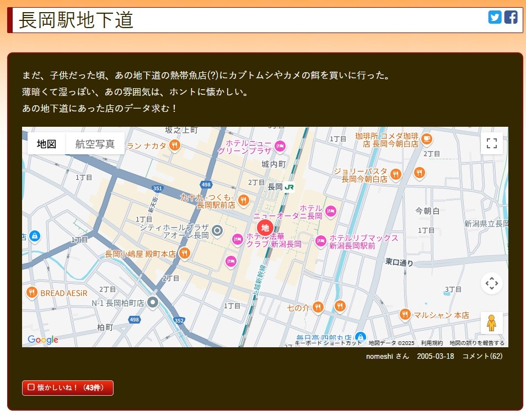The height and width of the screenshot is (420, 526).
Task: Click 柏町 area label
Action: pyautogui.click(x=105, y=327)
